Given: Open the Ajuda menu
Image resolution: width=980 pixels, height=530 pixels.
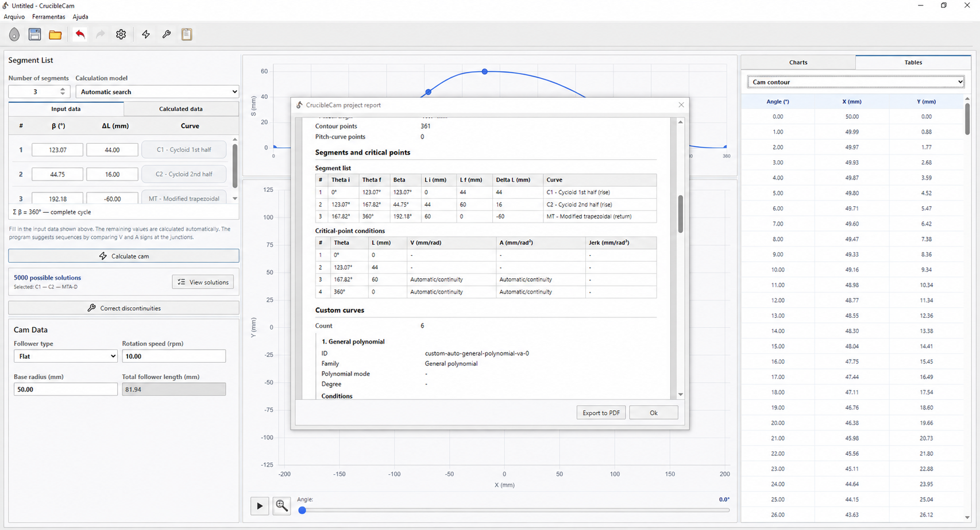Looking at the screenshot, I should [x=80, y=17].
